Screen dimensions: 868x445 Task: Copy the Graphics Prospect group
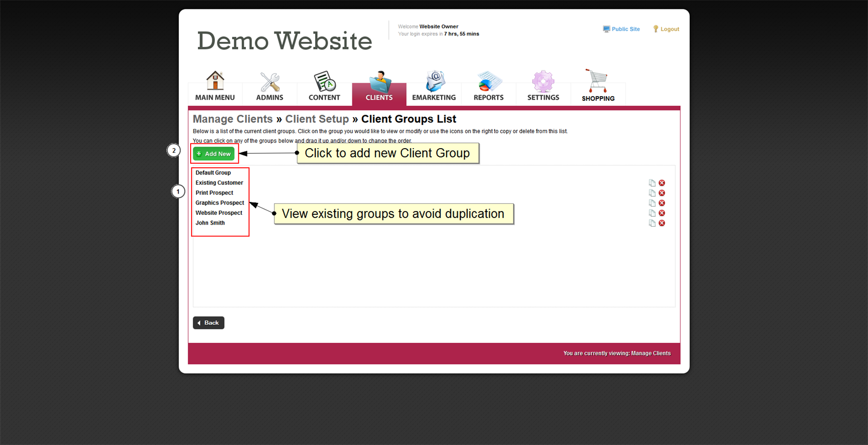point(652,203)
